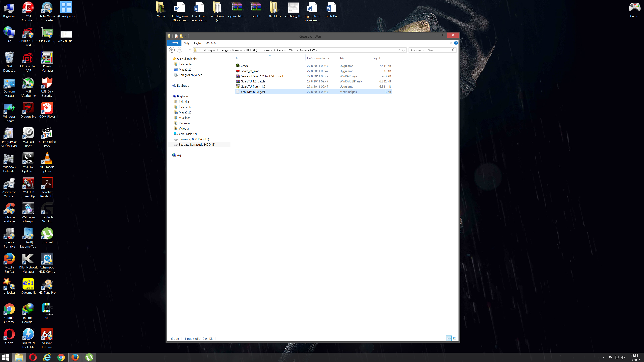Open Internet Explorer from the taskbar
This screenshot has height=362, width=644.
pos(47,357)
